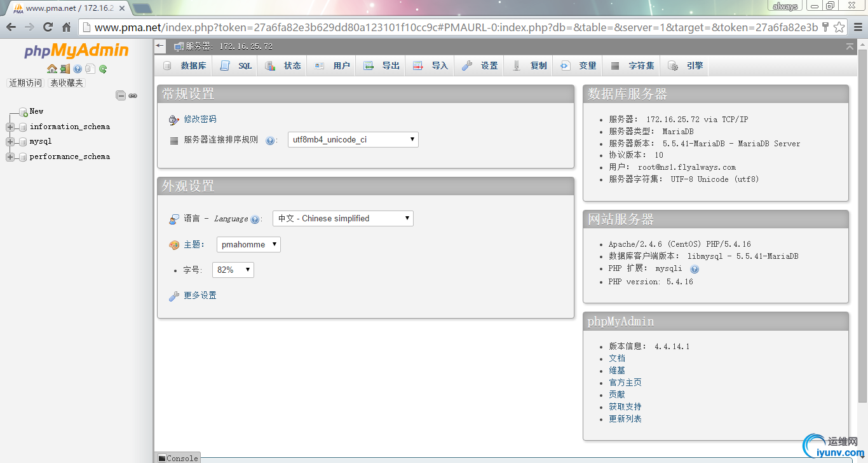
Task: Click the 修改密码 link
Action: [x=200, y=119]
